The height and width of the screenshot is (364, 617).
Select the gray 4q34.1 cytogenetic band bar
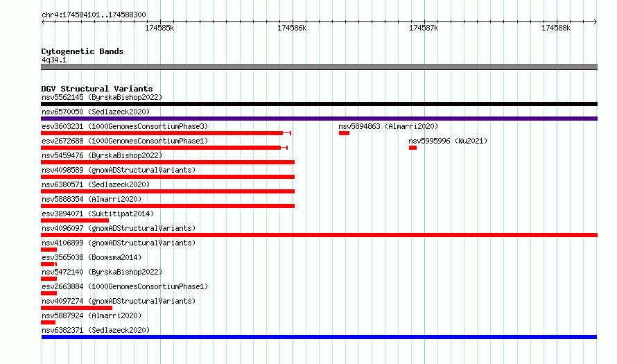319,67
